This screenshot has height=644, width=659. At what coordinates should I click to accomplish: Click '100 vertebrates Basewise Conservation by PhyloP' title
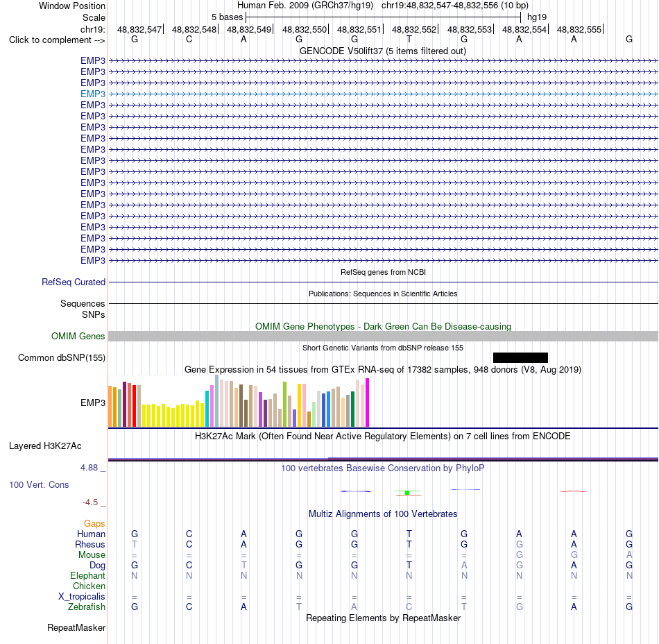click(383, 468)
